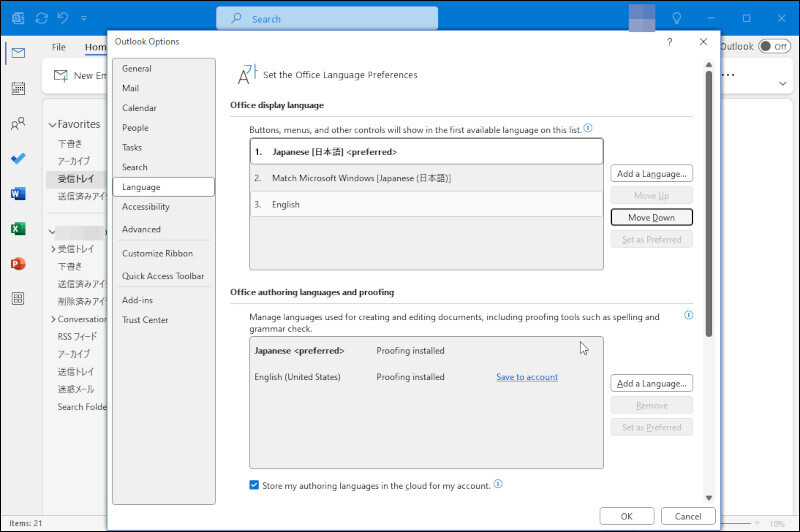Open 迷惑メール junk folder
This screenshot has width=800, height=532.
coord(76,389)
